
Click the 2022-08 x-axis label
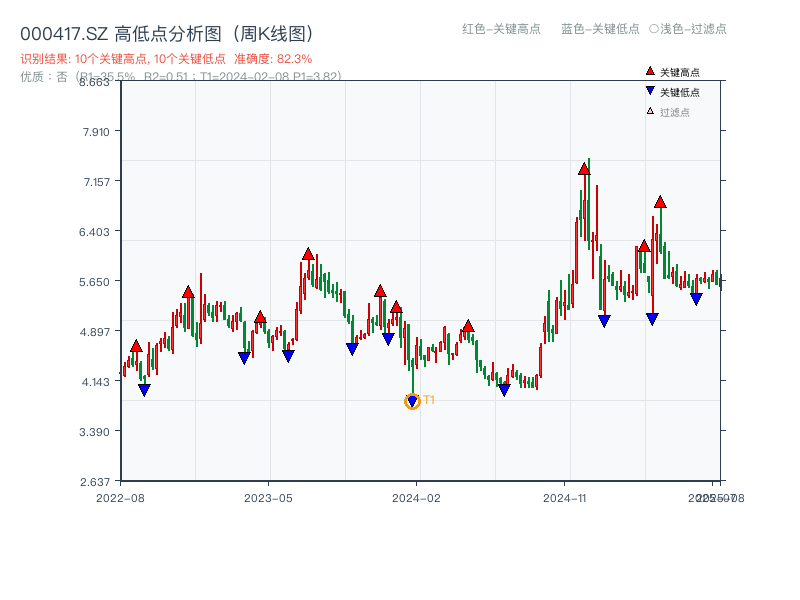click(x=120, y=498)
